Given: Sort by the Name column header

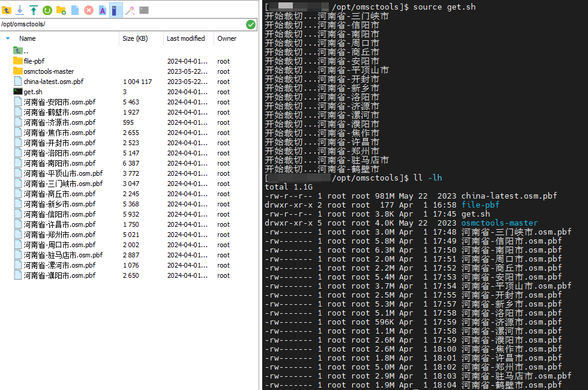Looking at the screenshot, I should coord(28,38).
